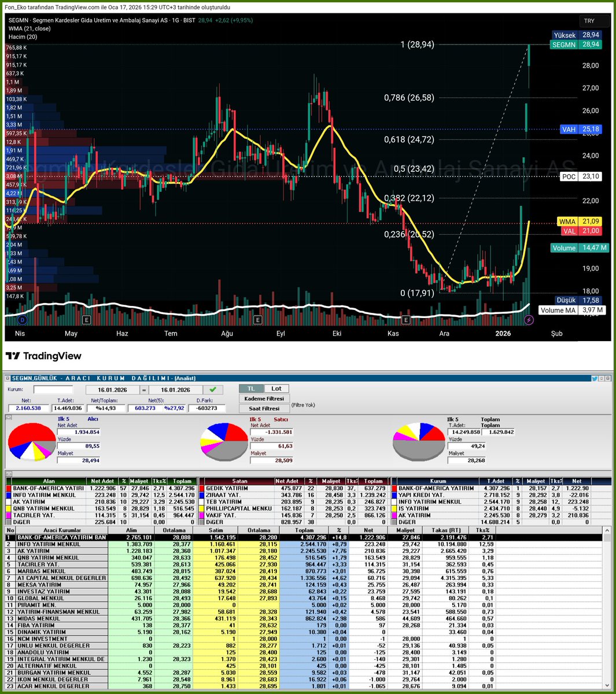The image size is (616, 694).
Task: Click the POC 23,10 price label
Action: point(581,176)
